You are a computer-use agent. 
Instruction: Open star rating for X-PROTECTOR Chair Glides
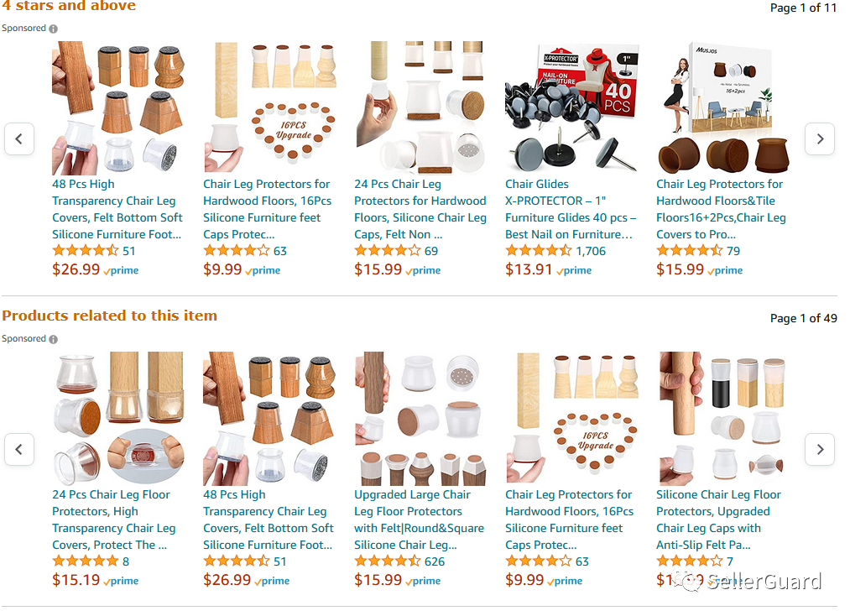click(539, 251)
